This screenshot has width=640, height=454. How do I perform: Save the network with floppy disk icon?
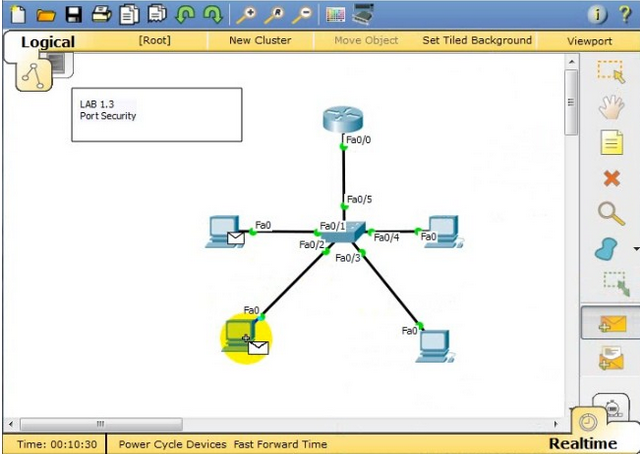point(74,15)
